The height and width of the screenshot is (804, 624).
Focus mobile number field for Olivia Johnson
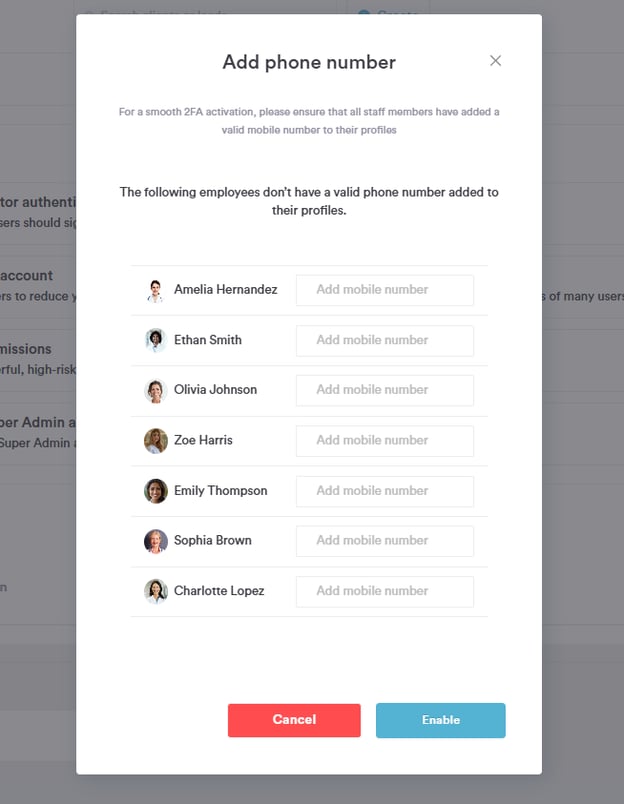point(384,390)
